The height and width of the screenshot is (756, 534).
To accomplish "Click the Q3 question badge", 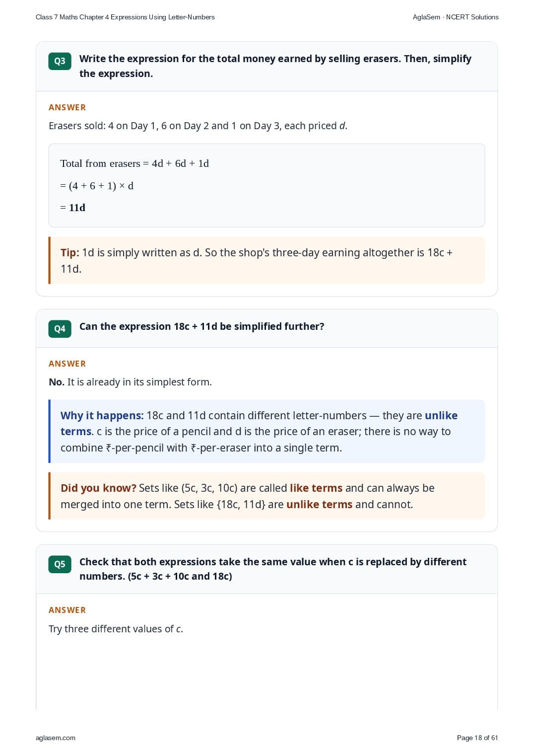I will click(x=60, y=61).
